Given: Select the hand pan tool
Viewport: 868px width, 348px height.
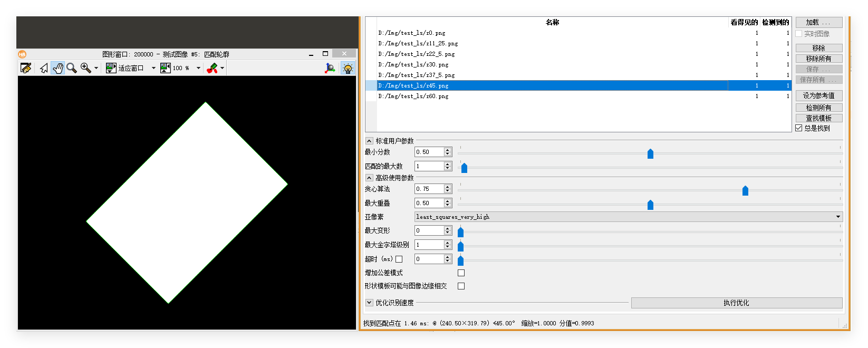Looking at the screenshot, I should [57, 68].
